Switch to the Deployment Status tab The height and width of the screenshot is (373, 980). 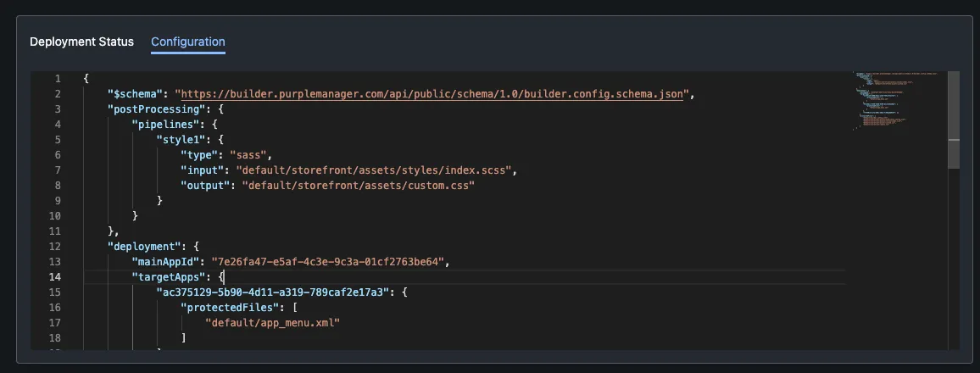coord(82,42)
